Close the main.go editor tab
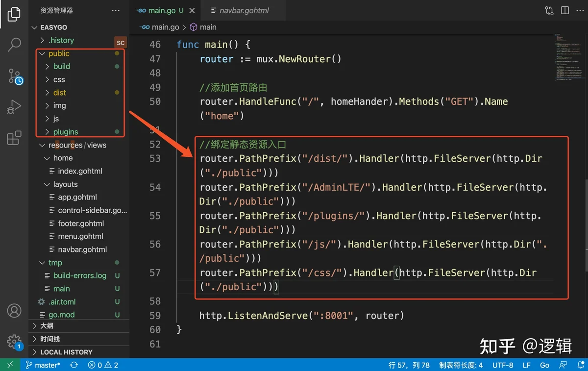The image size is (588, 371). pyautogui.click(x=193, y=10)
